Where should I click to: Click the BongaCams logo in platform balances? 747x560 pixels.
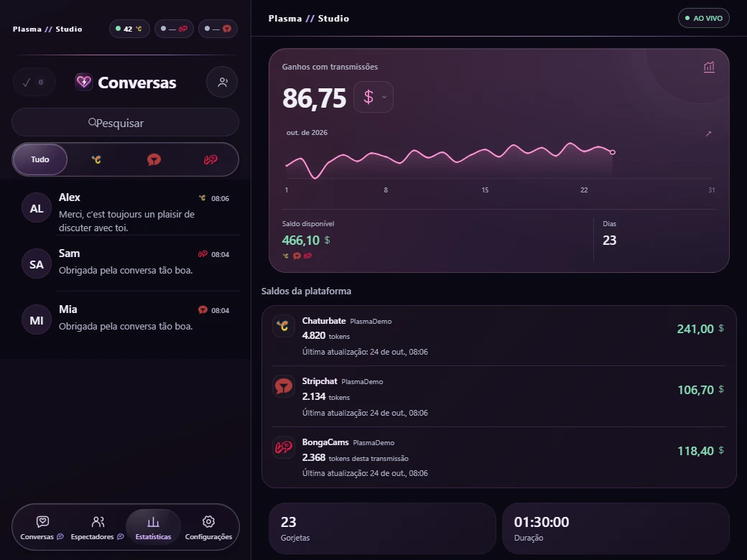click(284, 447)
